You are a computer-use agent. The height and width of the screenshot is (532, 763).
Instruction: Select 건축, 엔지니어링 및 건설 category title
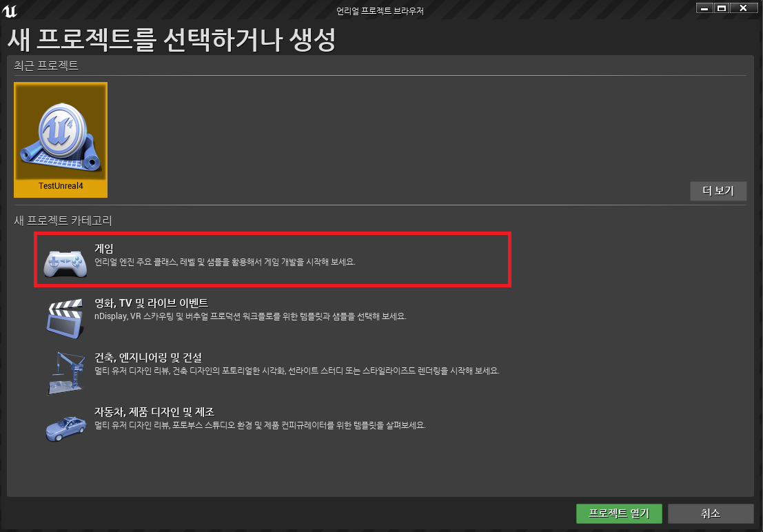tap(147, 357)
